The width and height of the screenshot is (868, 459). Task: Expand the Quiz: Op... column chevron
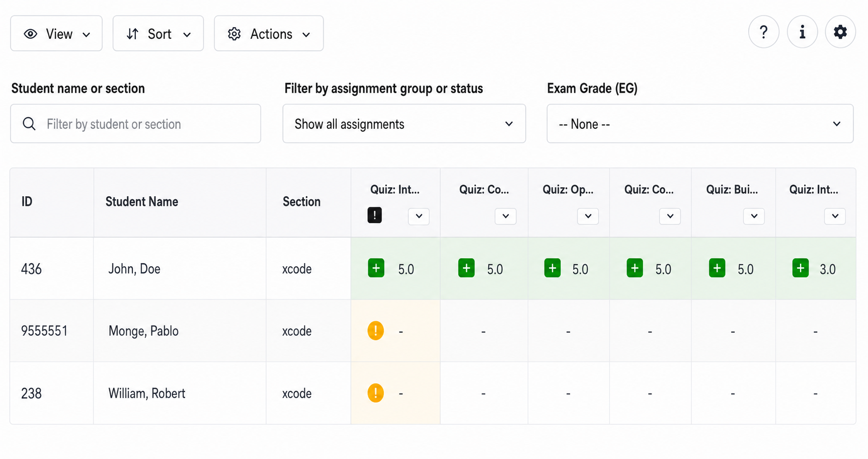[x=588, y=216]
